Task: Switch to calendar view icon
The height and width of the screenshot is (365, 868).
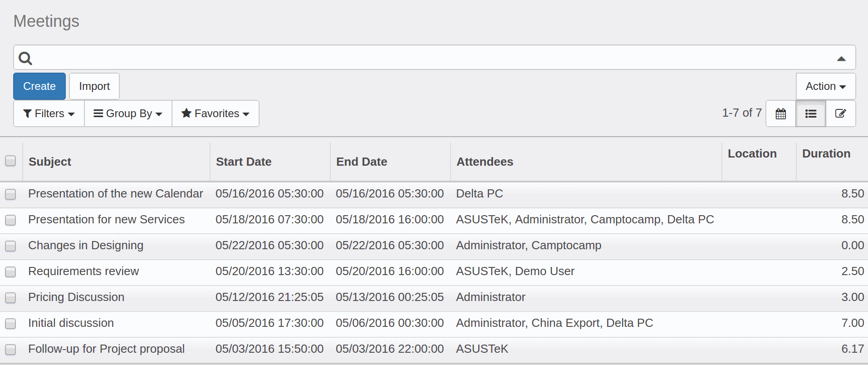Action: (780, 113)
